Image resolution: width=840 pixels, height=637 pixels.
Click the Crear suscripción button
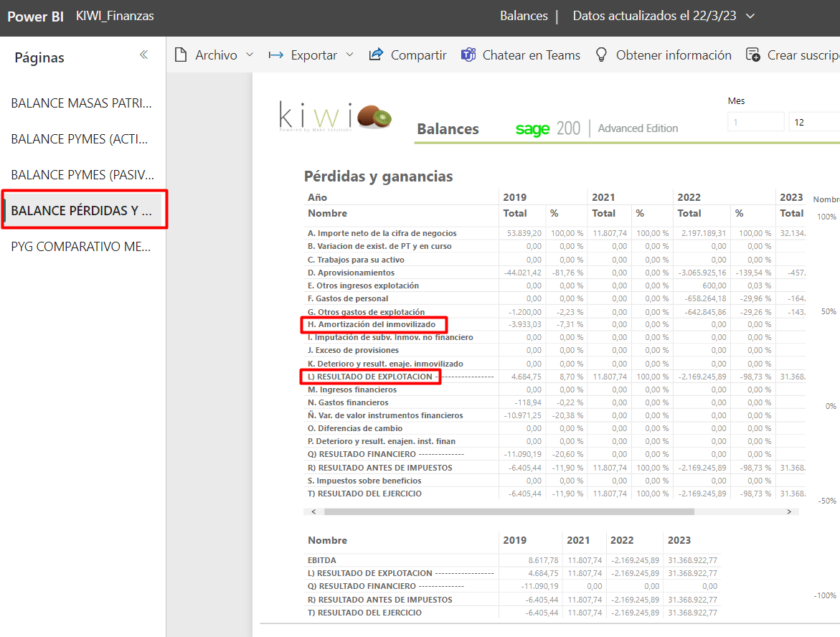793,55
